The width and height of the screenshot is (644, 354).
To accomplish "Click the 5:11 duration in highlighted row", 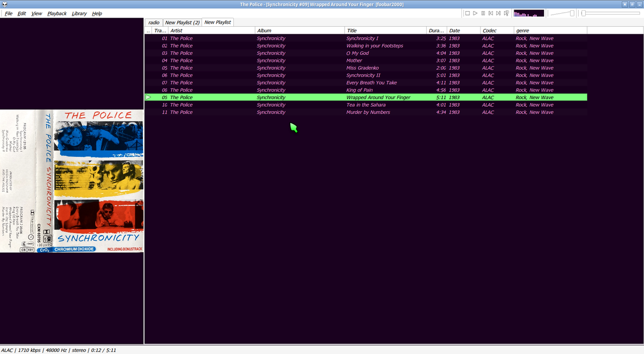I will [441, 97].
